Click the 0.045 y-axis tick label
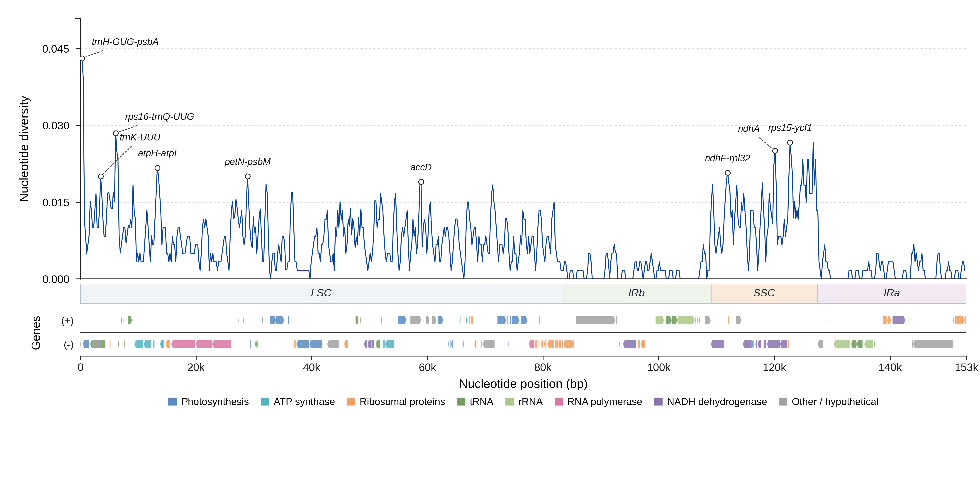The width and height of the screenshot is (980, 477). [56, 49]
